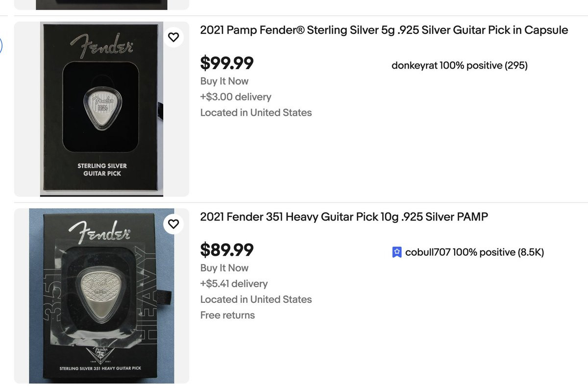Screen dimensions: 588x388
Task: Click the 351 Heavy Guitar Pick thumbnail
Action: (101, 295)
